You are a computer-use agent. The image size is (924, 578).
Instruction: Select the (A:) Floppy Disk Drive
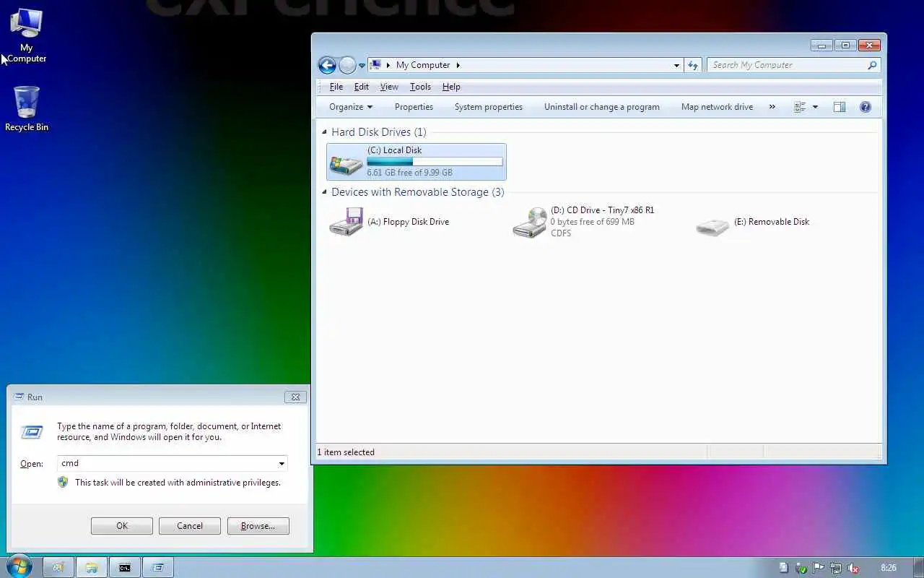tap(390, 222)
